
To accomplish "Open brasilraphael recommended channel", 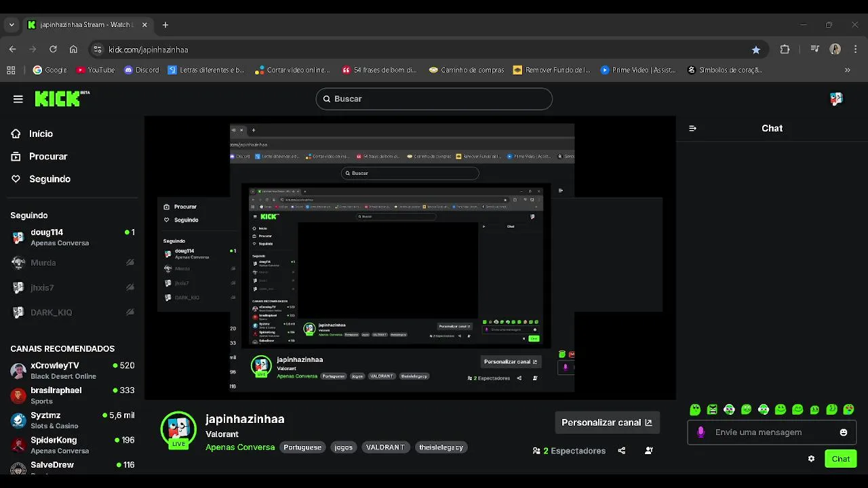I will pos(73,396).
